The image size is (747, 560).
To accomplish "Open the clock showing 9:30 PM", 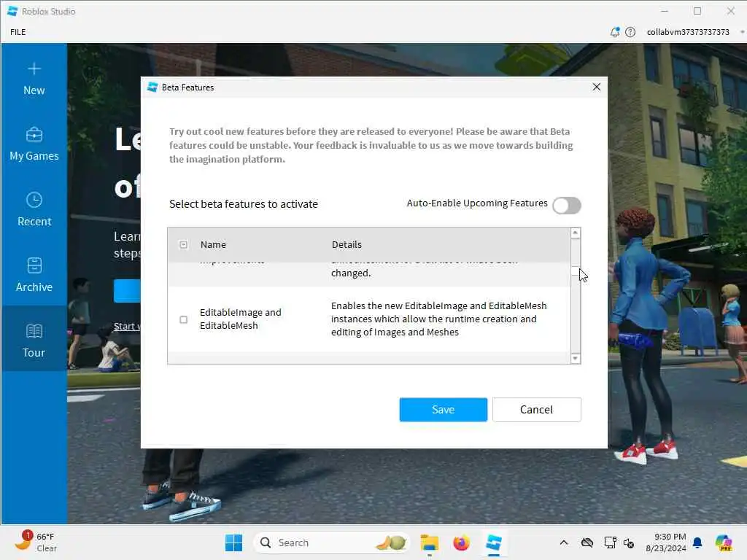I will pyautogui.click(x=665, y=542).
